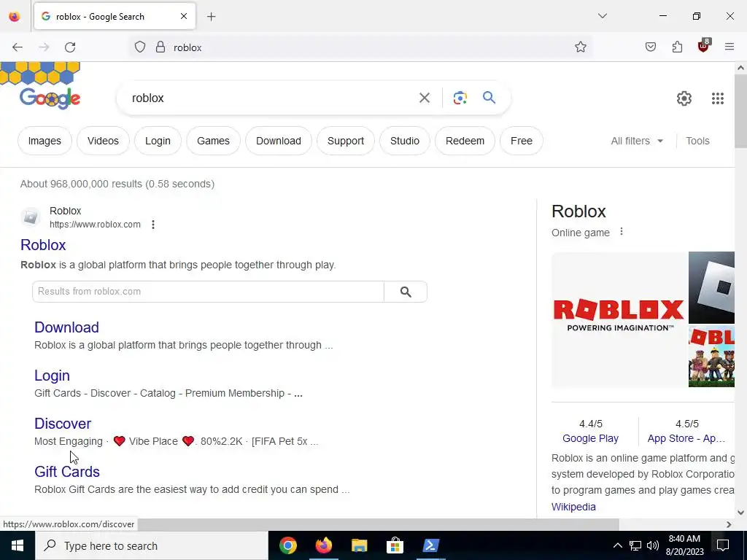
Task: Close the roblox Google Search tab
Action: (x=184, y=16)
